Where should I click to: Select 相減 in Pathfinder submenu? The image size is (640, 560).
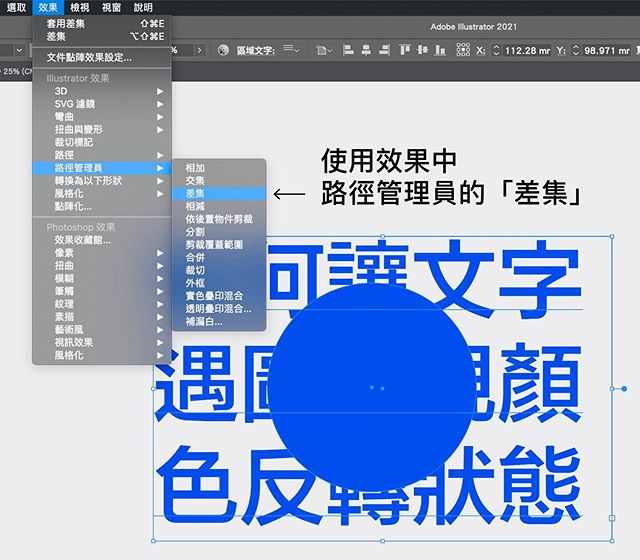pyautogui.click(x=219, y=206)
